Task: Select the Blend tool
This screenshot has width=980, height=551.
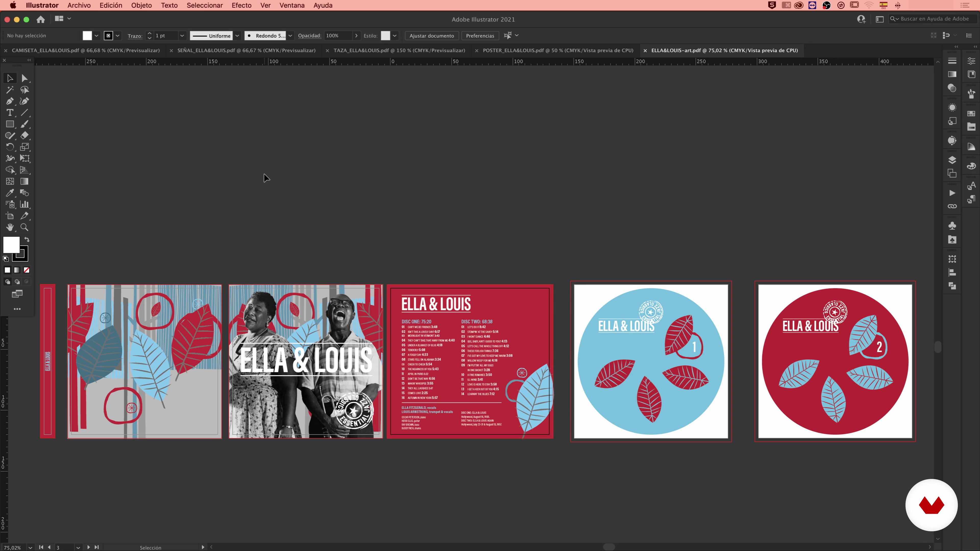Action: pos(24,193)
